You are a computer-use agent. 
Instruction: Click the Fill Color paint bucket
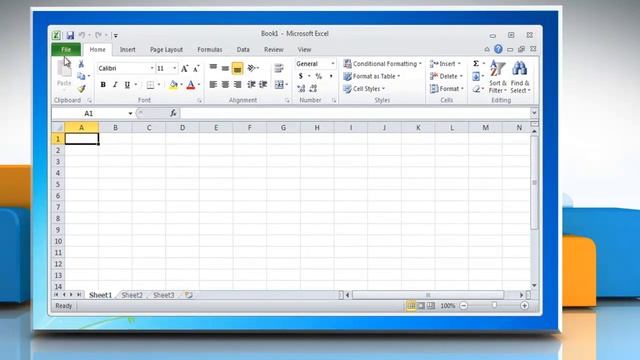[x=173, y=84]
